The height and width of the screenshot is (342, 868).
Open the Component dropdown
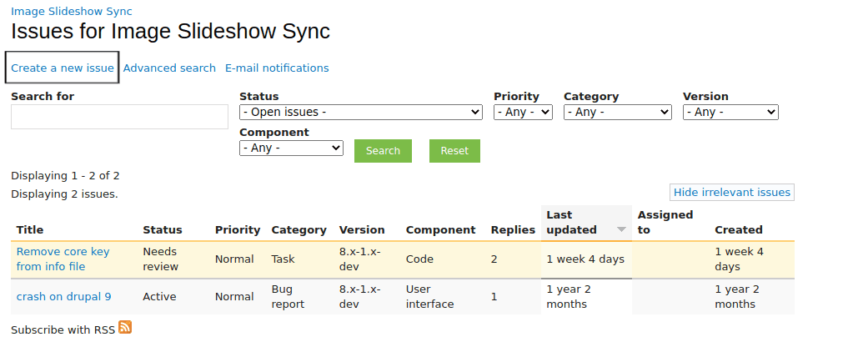(x=291, y=148)
